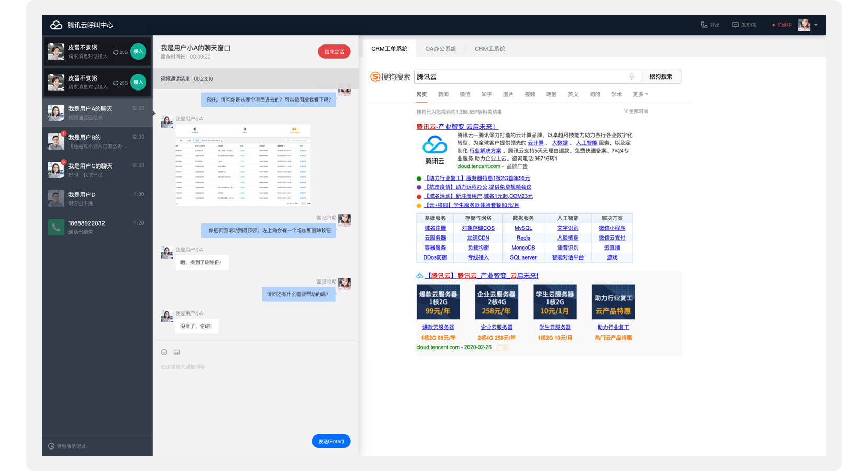
Task: Open the MySQL table link
Action: [523, 228]
